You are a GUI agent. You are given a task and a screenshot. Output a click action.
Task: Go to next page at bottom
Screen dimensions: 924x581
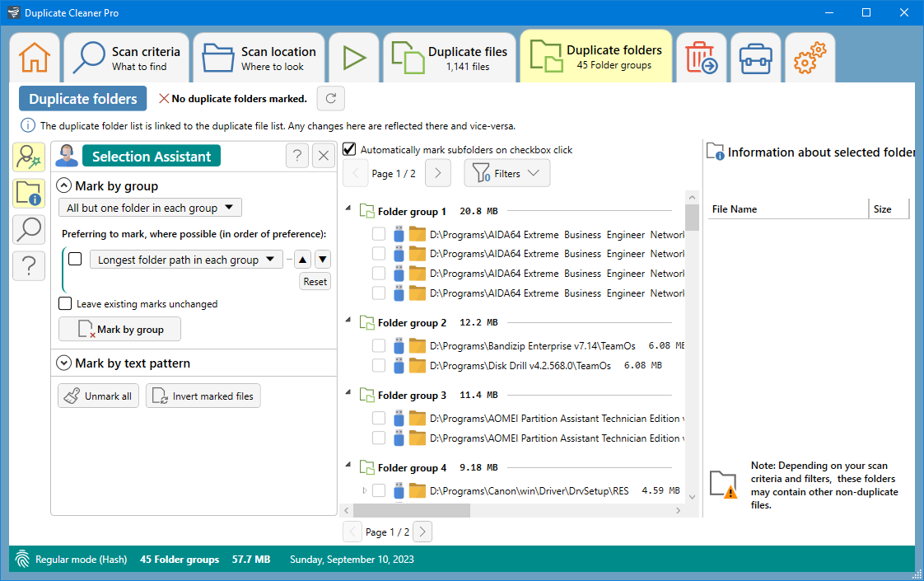[x=422, y=532]
